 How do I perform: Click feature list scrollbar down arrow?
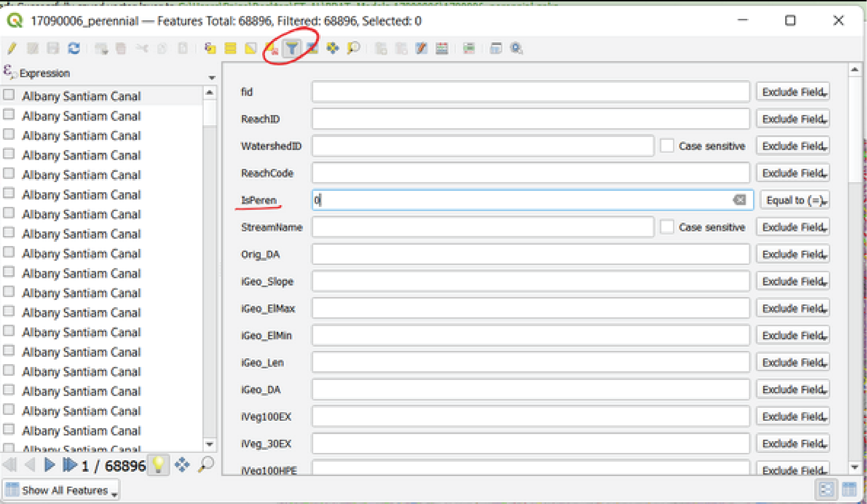click(209, 444)
